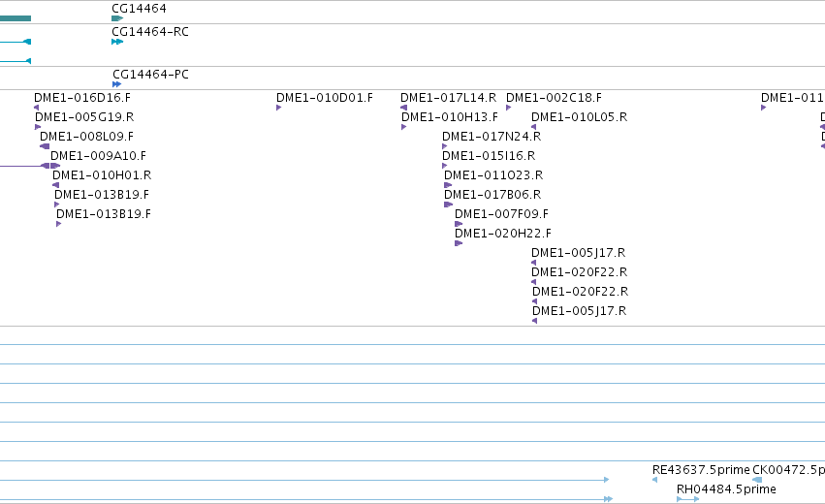Click the DME1-010L05.R label
The image size is (825, 504).
pos(580,117)
